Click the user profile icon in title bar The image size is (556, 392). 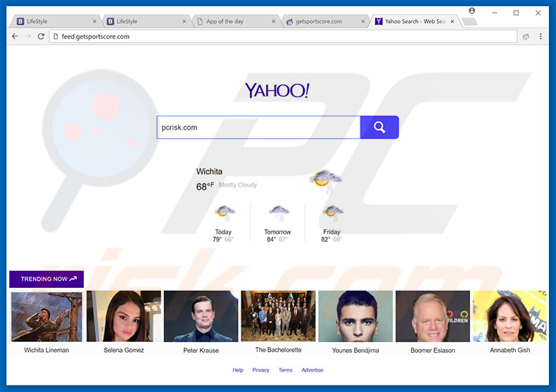(472, 11)
